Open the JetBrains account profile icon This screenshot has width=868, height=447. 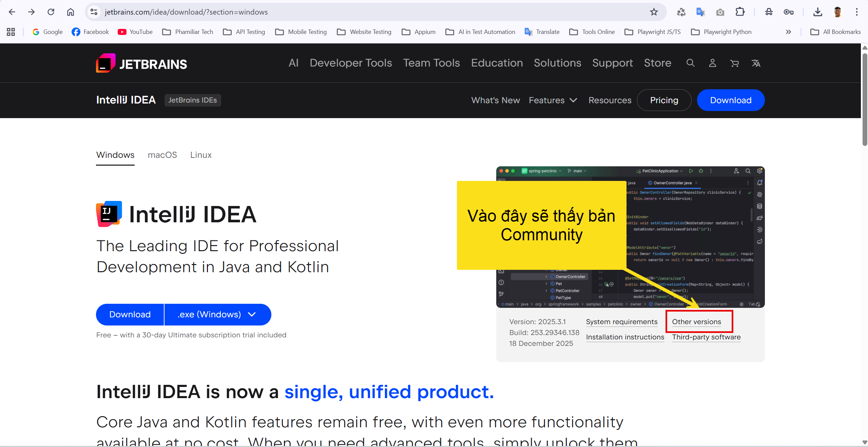(712, 63)
